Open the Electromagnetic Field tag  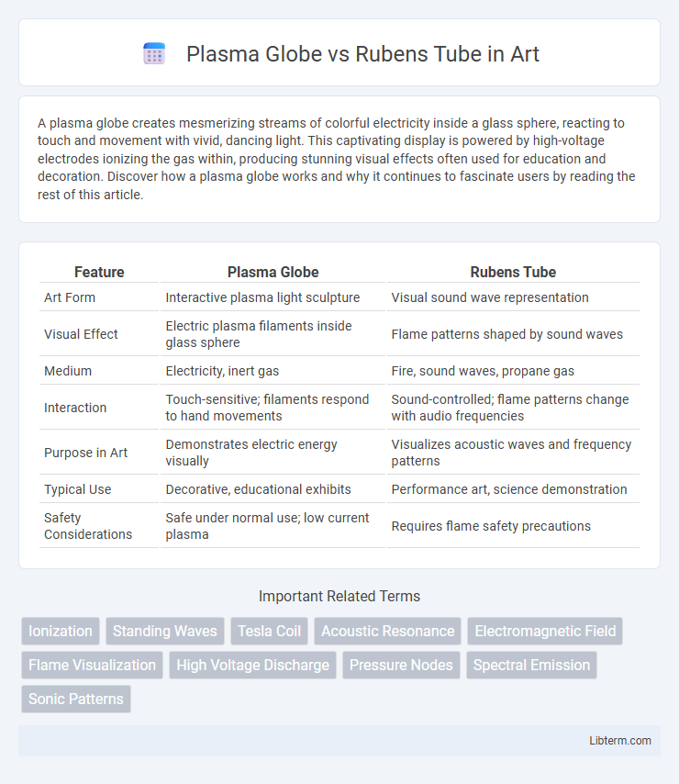(545, 631)
